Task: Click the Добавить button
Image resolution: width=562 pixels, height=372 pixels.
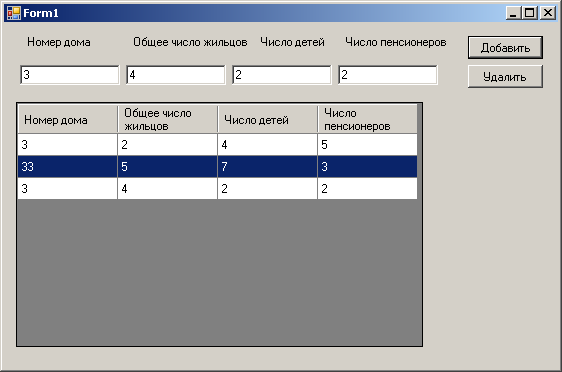Action: 505,47
